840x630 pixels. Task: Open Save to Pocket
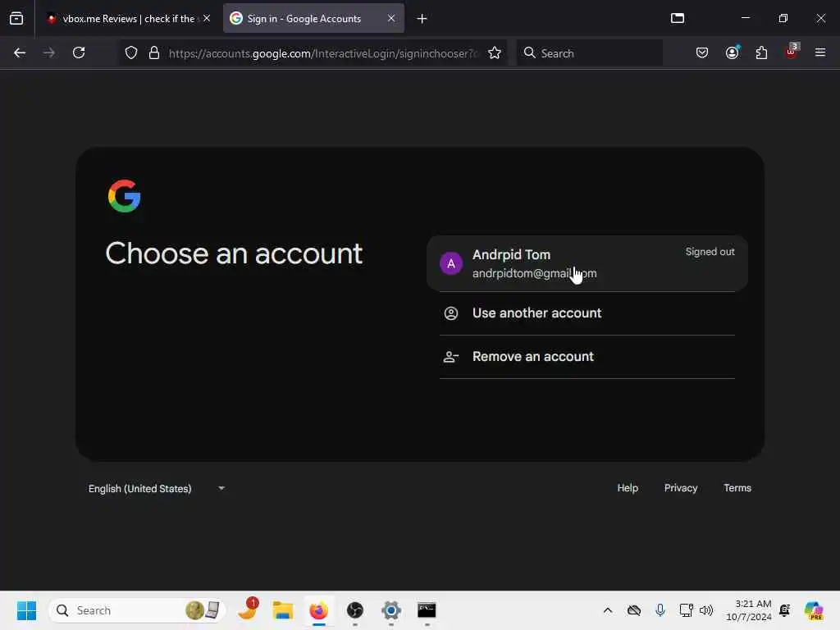click(x=702, y=52)
